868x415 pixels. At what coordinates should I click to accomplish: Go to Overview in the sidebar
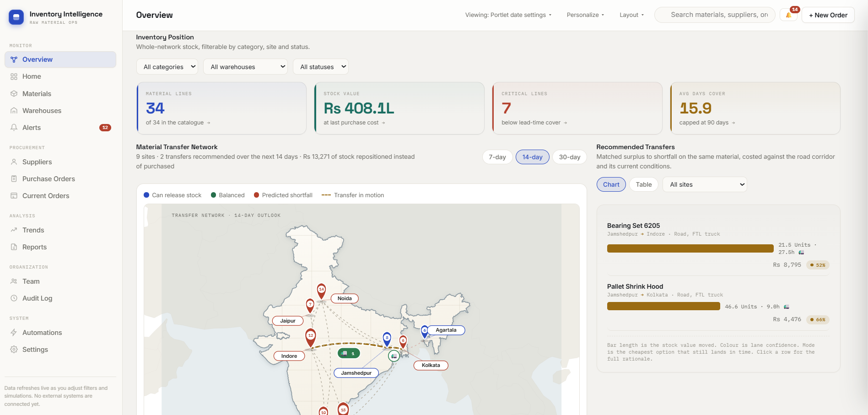click(60, 59)
